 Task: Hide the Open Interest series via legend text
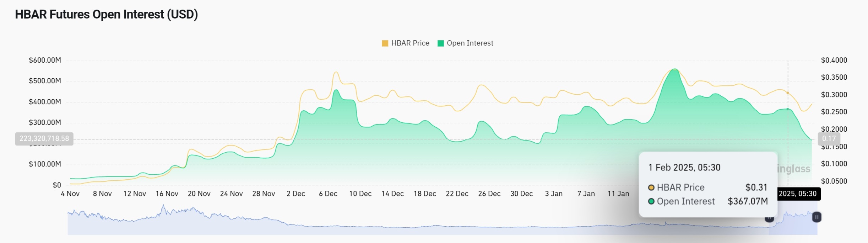click(470, 43)
